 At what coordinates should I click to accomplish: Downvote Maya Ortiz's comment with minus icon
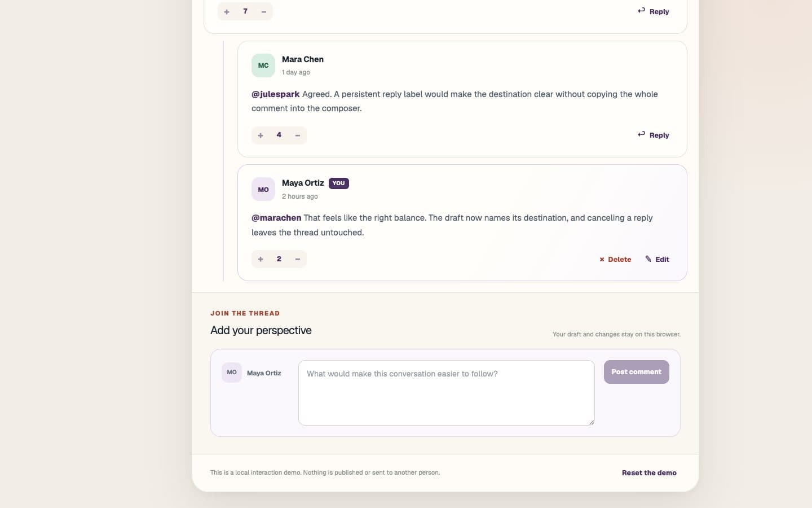pyautogui.click(x=298, y=259)
